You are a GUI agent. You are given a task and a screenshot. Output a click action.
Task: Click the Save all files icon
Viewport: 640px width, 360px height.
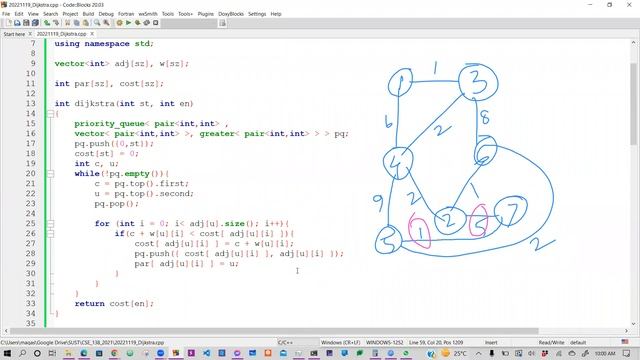pyautogui.click(x=35, y=23)
